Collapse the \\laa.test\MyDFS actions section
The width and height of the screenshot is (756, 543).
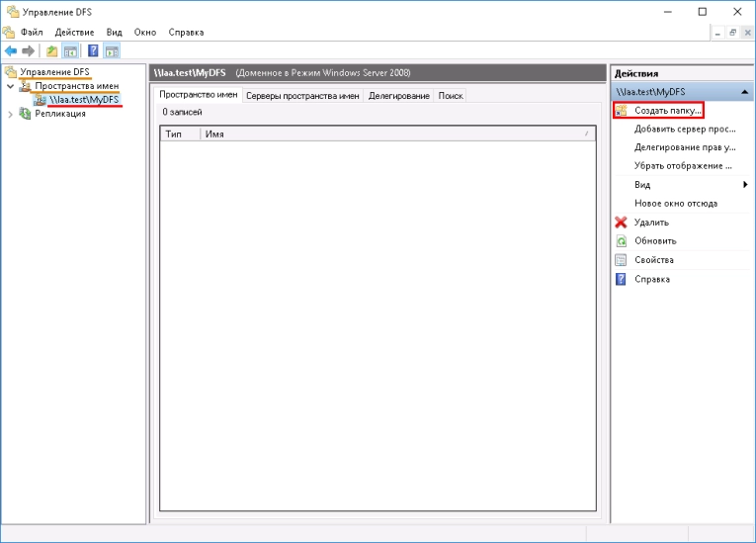coord(743,91)
